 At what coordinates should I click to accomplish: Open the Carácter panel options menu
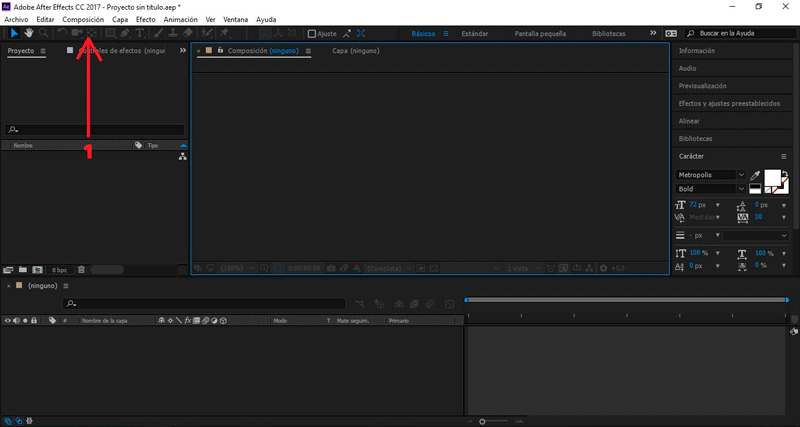click(784, 157)
